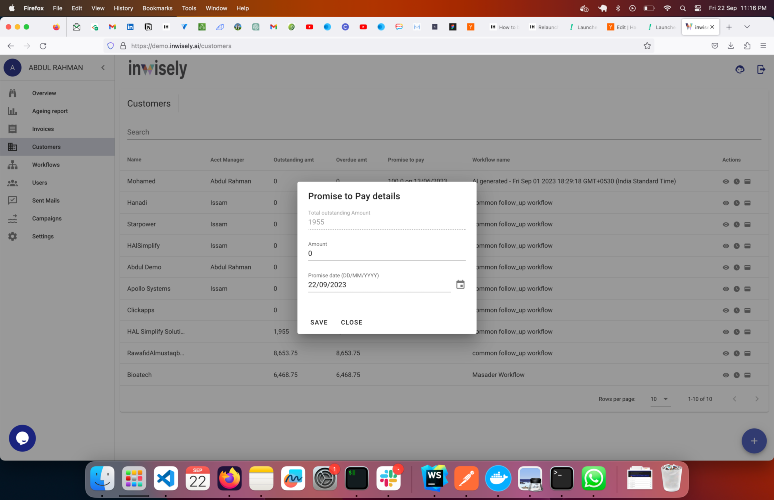The image size is (774, 500).
Task: Click clock icon in Biostech row
Action: pyautogui.click(x=736, y=375)
